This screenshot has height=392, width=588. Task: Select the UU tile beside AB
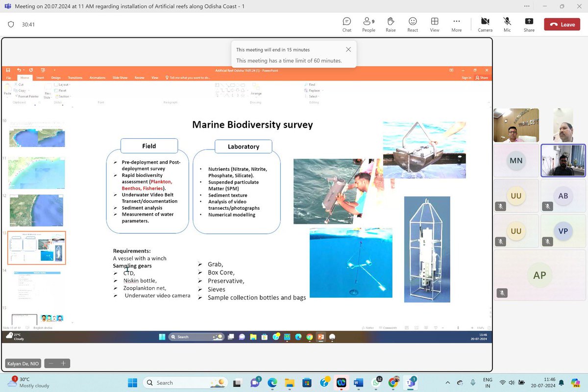tap(516, 196)
